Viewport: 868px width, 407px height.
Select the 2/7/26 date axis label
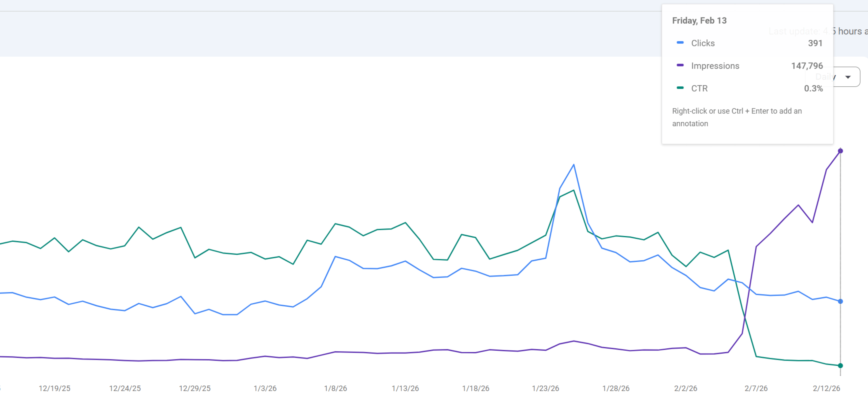[x=756, y=388]
